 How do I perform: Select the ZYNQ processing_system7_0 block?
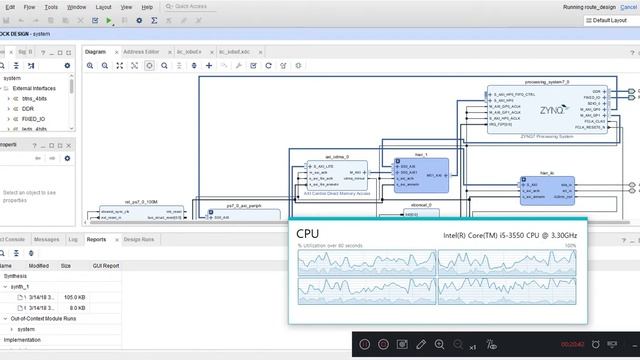547,109
